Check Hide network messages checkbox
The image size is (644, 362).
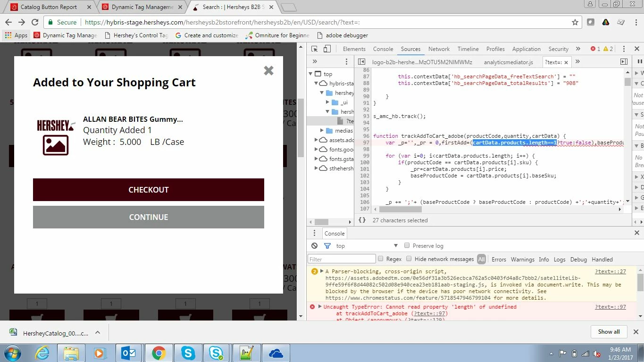click(x=409, y=259)
